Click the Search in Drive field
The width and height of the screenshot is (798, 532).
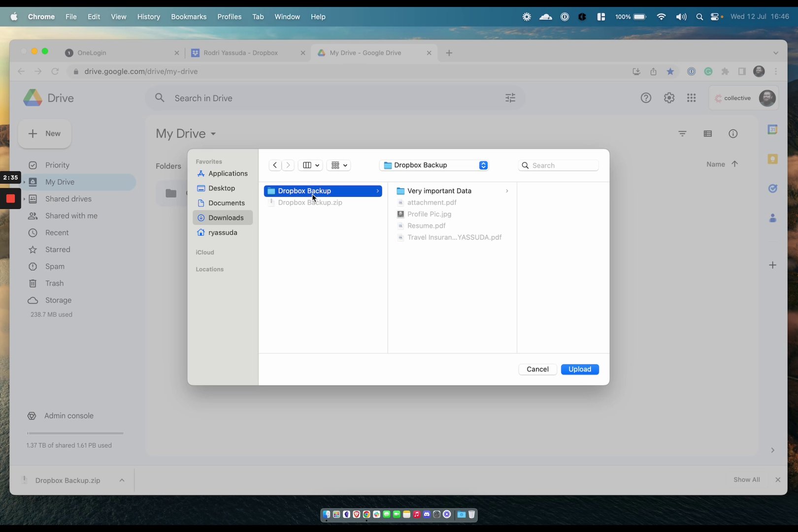[335, 98]
